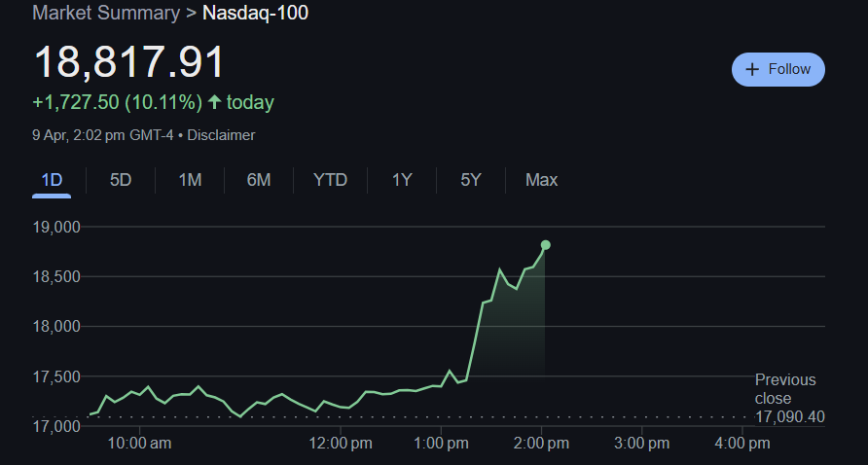Viewport: 868px width, 465px height.
Task: Select the 1D range tab
Action: click(x=52, y=180)
